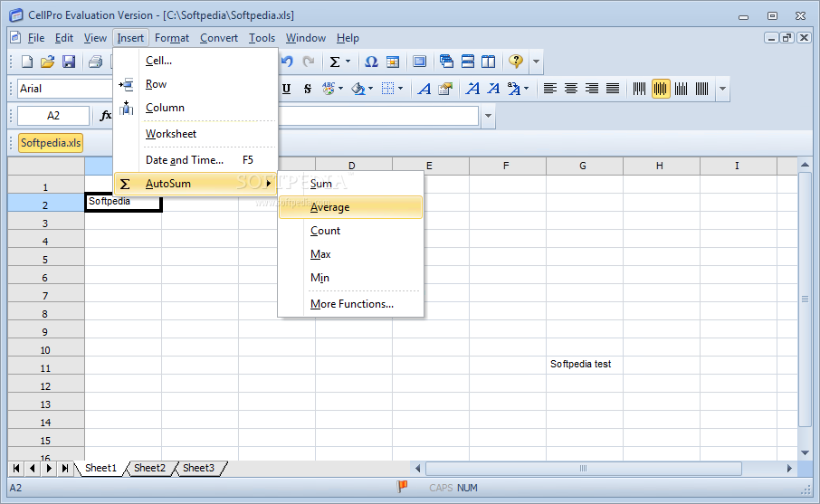
Task: Click the Tile vertically icon
Action: pos(489,62)
